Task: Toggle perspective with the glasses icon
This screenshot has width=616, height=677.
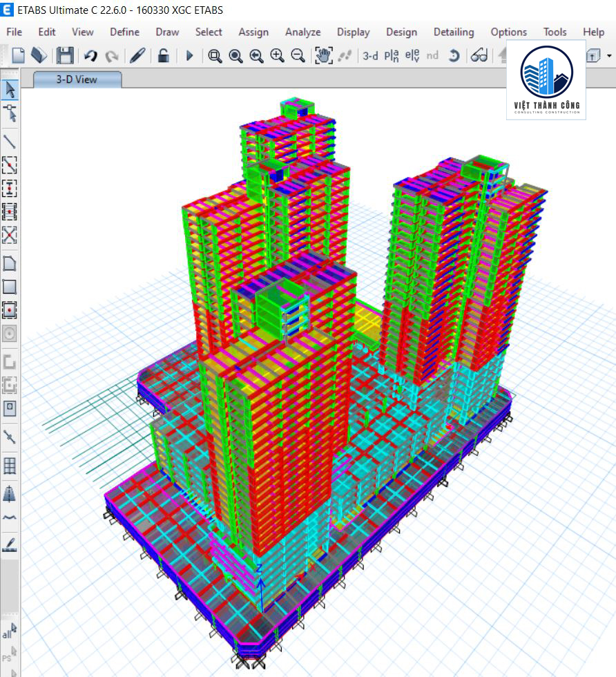Action: click(479, 56)
